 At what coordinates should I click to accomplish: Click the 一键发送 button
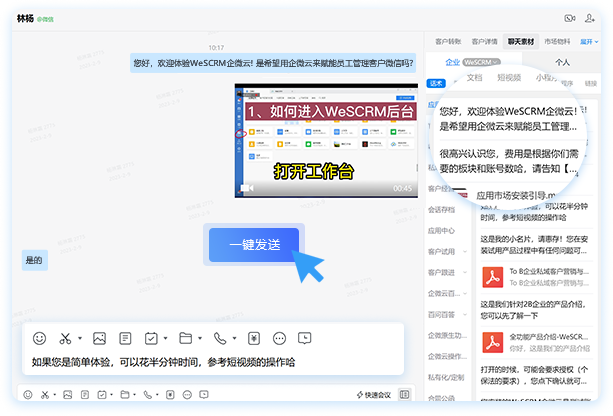254,245
